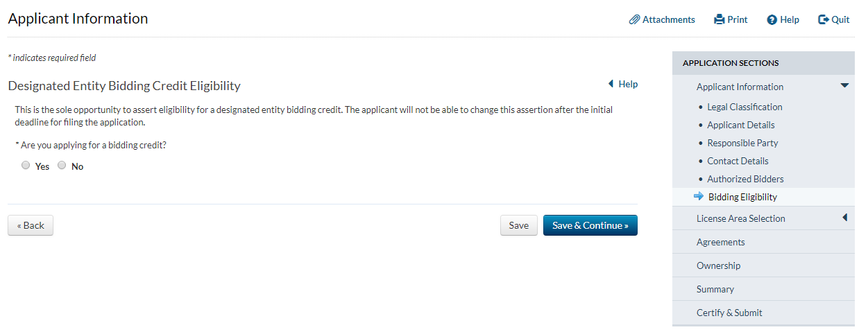Expand the License Area Selection arrow

(844, 218)
